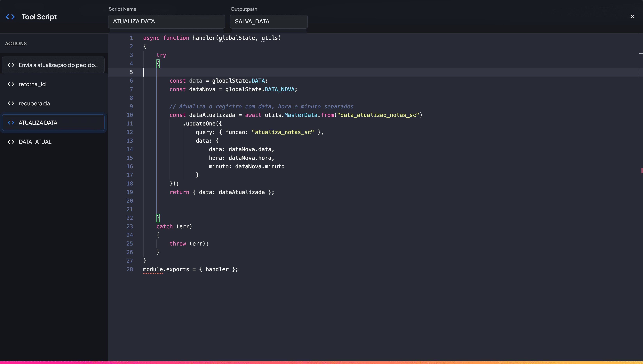This screenshot has height=364, width=643.
Task: Click the code icon beside recupera da
Action: click(x=11, y=103)
